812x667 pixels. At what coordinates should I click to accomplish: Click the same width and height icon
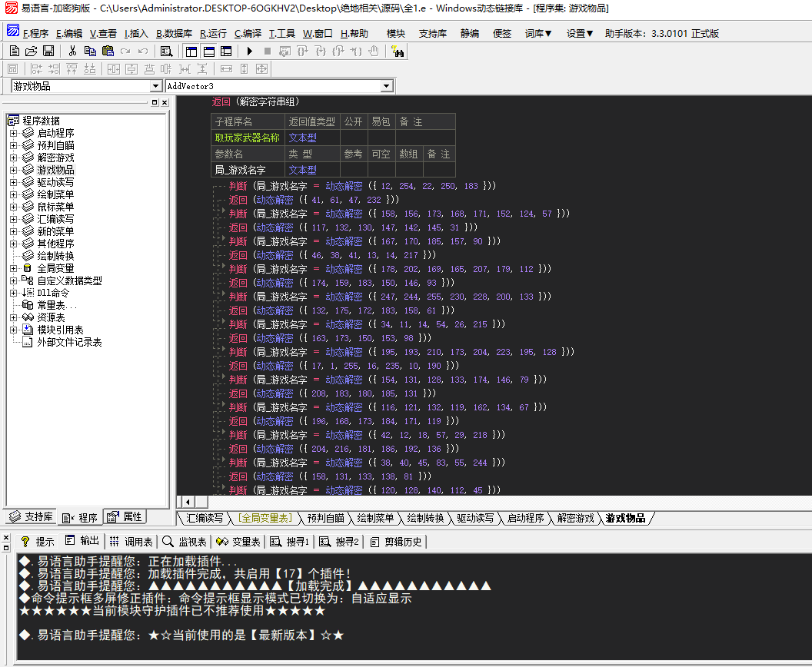(262, 69)
